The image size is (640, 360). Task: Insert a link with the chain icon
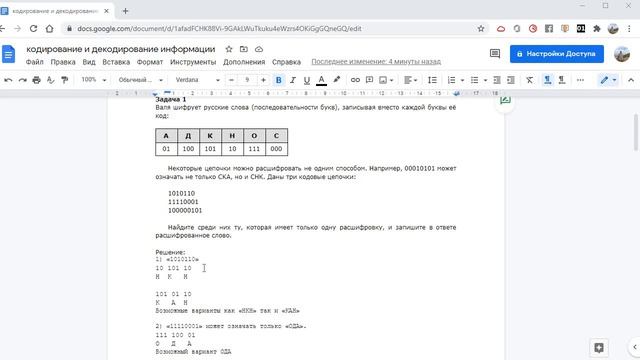pyautogui.click(x=355, y=80)
